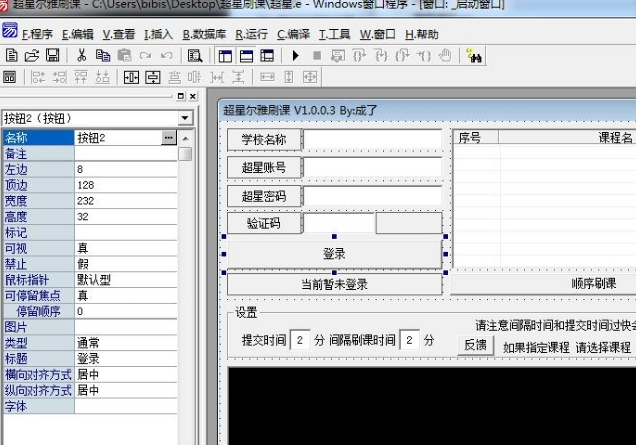Screen dimensions: 636x445
Task: Click the Copy toolbar icon
Action: pyautogui.click(x=103, y=55)
